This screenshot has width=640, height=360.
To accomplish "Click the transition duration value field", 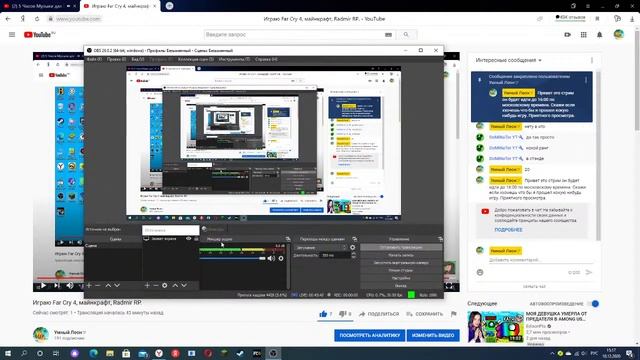I will tap(335, 256).
